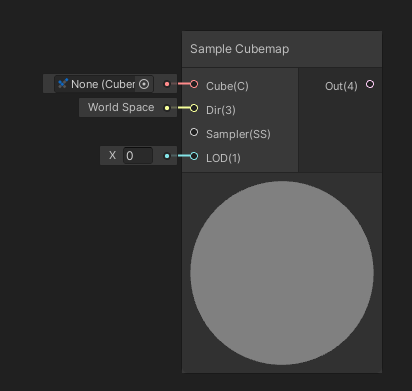
Task: Open the cubemap object picker circle icon
Action: 144,84
